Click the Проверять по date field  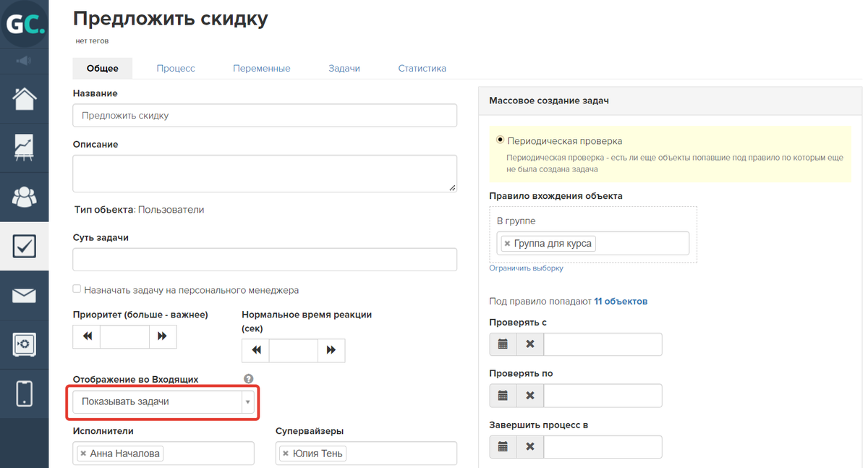click(x=603, y=396)
